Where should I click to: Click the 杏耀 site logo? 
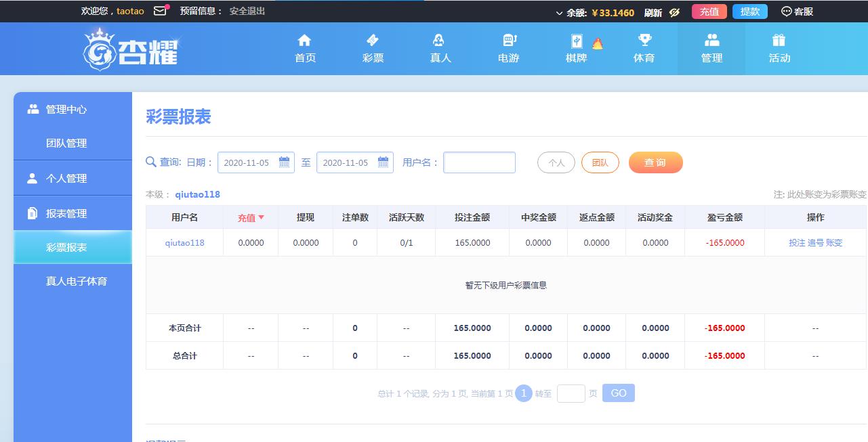[132, 49]
